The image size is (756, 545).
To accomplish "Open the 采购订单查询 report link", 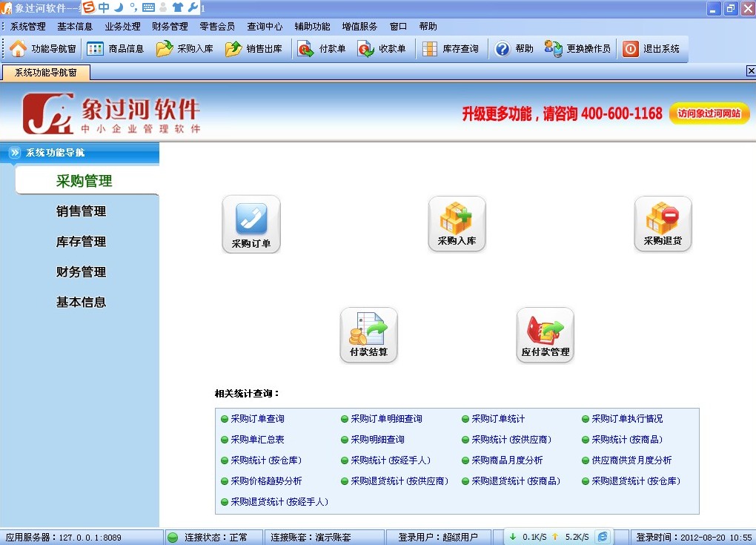I will click(x=257, y=419).
